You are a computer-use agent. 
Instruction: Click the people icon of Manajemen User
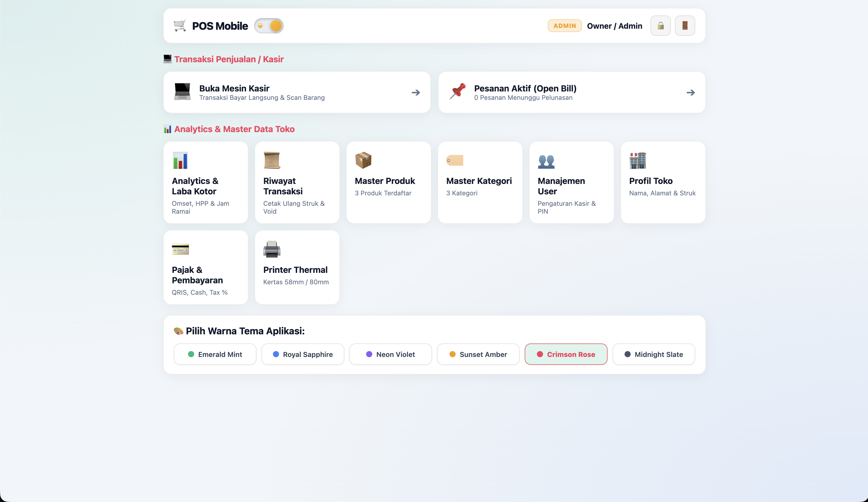tap(546, 161)
